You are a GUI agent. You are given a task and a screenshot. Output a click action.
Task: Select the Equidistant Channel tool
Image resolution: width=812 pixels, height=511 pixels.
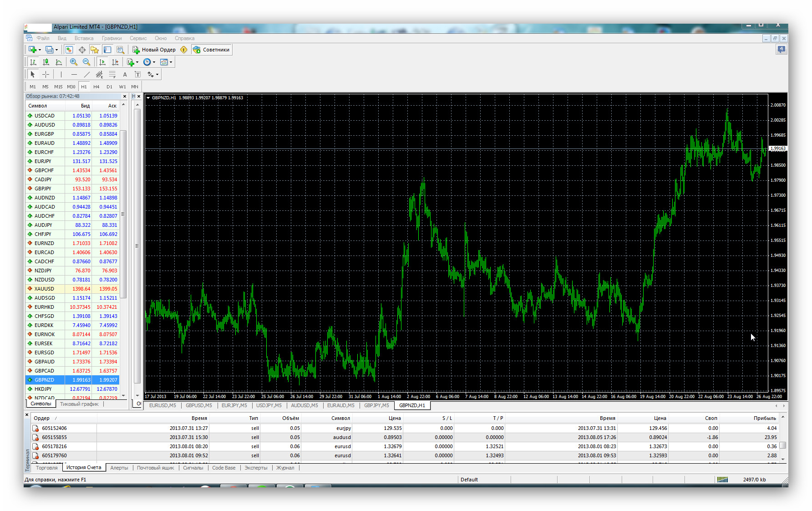[99, 74]
